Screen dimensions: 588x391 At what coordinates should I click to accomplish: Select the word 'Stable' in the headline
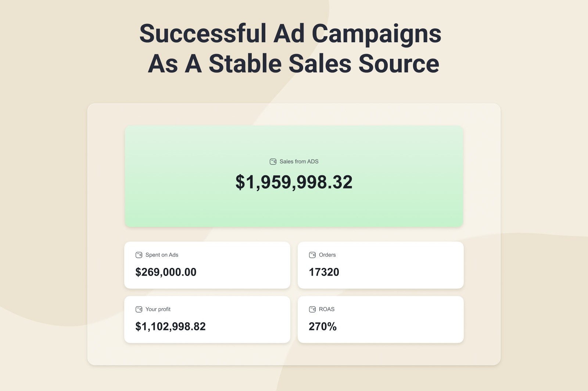click(245, 64)
